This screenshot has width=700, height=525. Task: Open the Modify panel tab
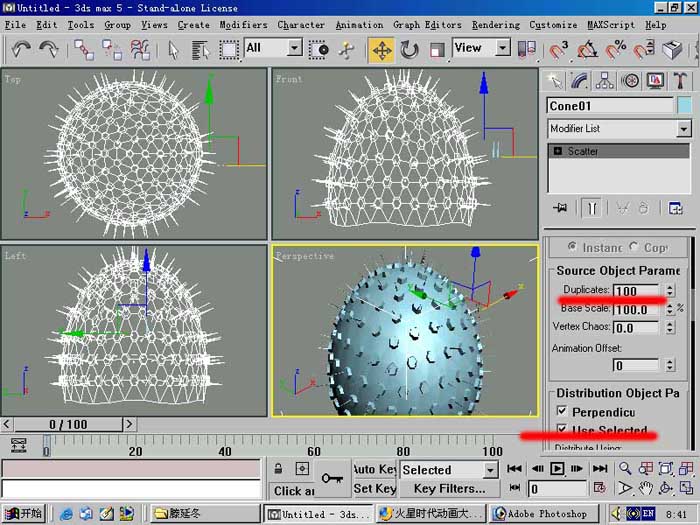(x=579, y=81)
